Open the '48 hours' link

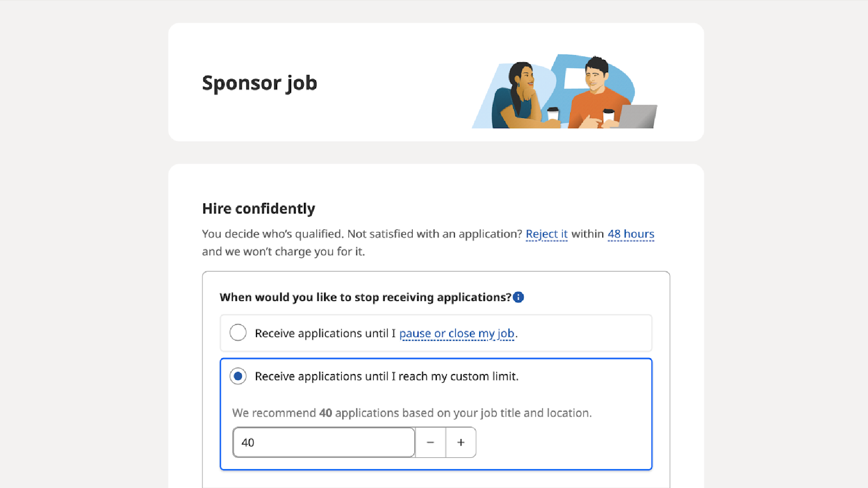pyautogui.click(x=631, y=234)
